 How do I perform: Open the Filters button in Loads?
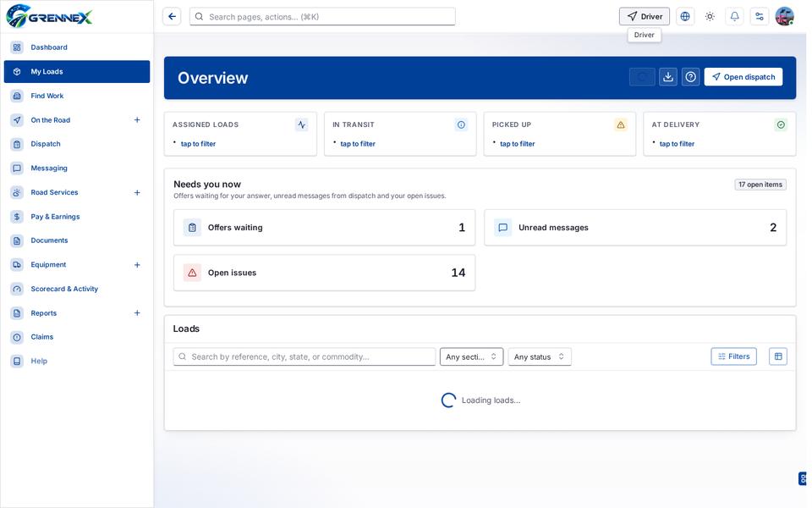click(x=734, y=356)
